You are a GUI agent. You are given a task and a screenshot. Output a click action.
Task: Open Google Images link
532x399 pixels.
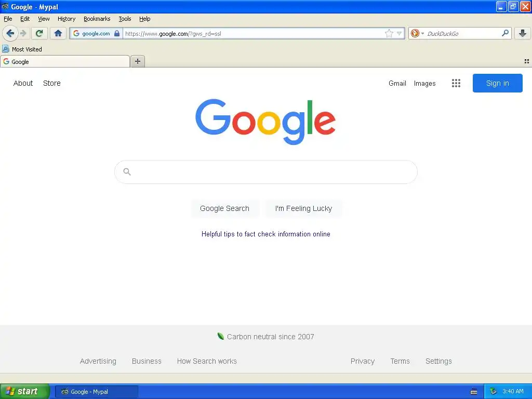point(425,83)
